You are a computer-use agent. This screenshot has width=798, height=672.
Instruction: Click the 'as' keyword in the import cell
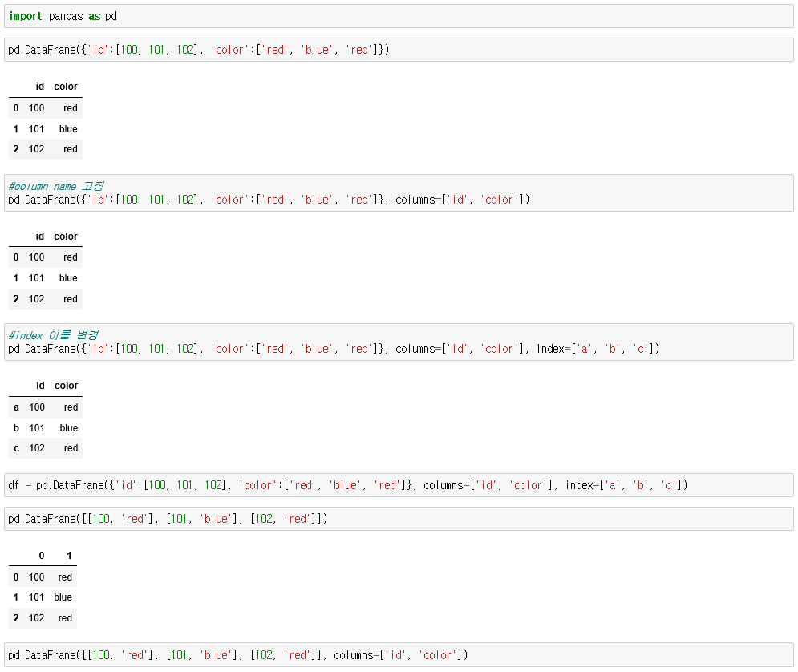(x=95, y=16)
